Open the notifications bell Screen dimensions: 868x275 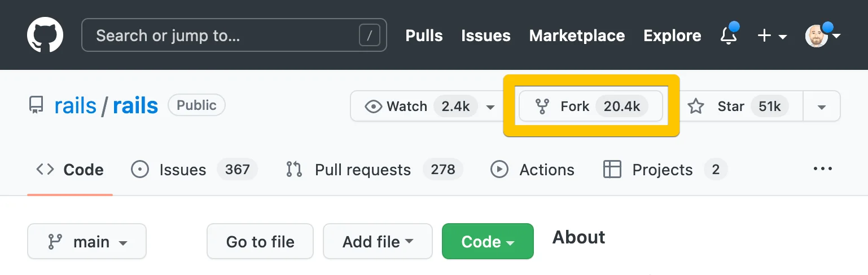(x=729, y=36)
